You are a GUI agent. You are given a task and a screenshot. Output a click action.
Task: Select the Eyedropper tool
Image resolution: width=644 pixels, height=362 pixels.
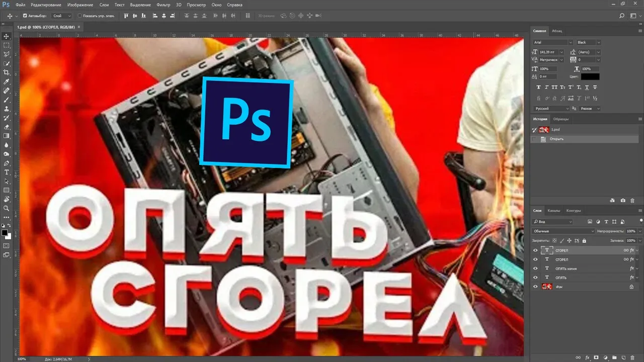click(7, 81)
